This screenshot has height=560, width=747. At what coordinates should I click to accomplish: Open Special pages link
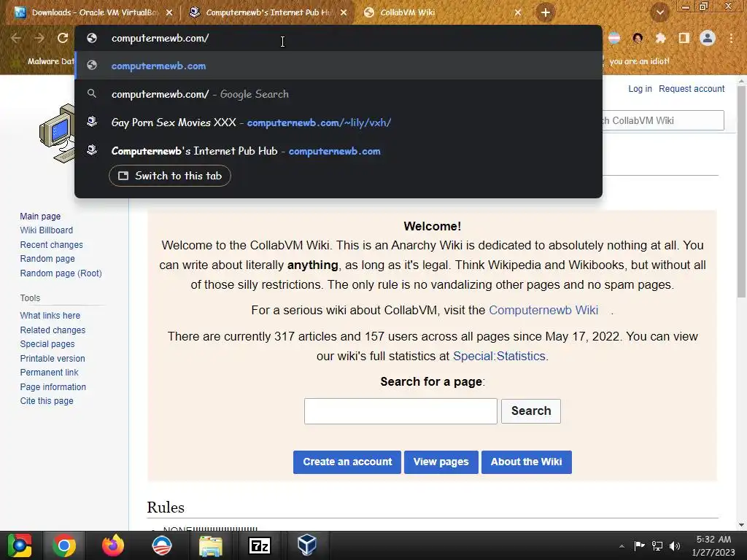click(47, 344)
